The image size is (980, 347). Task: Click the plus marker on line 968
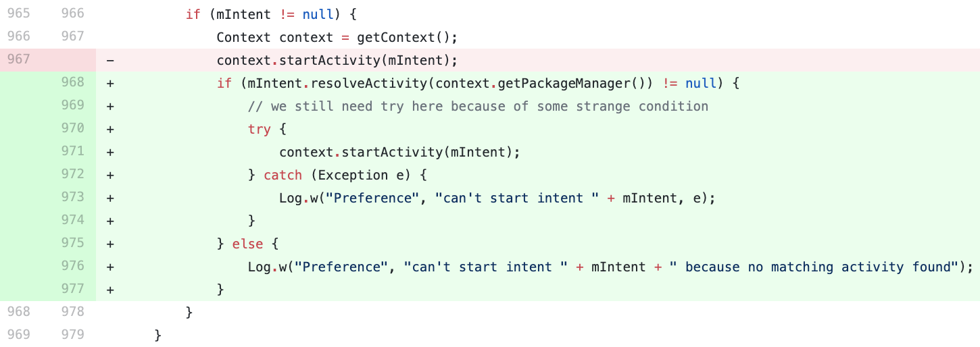110,83
